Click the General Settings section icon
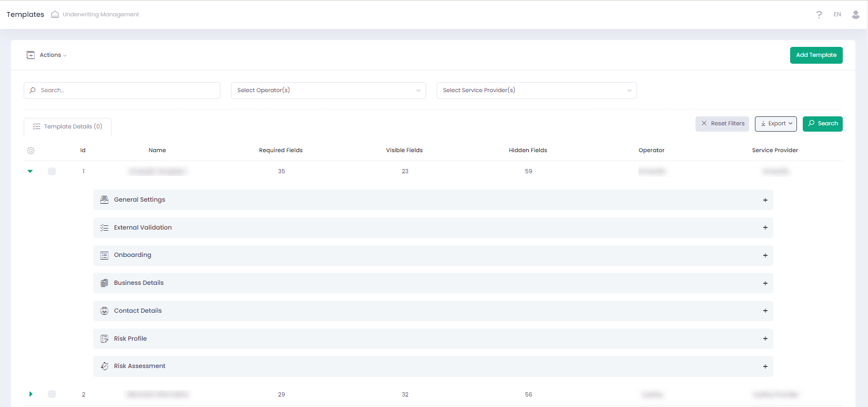Viewport: 868px width, 407px height. coord(104,200)
